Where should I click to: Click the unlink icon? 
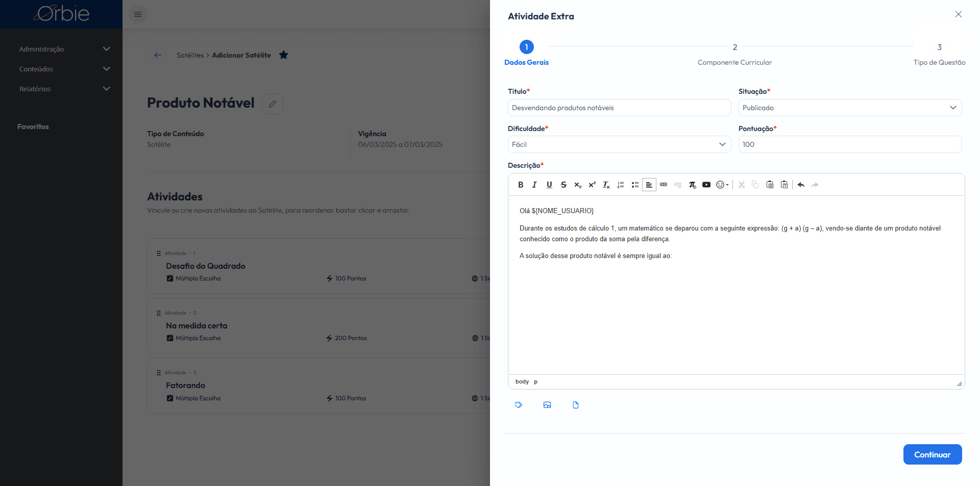[x=678, y=185]
